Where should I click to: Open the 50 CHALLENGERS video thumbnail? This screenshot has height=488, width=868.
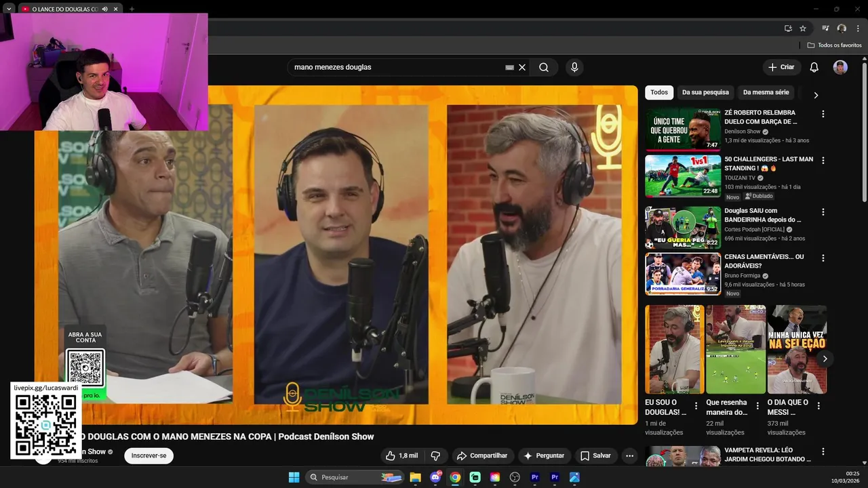tap(683, 176)
